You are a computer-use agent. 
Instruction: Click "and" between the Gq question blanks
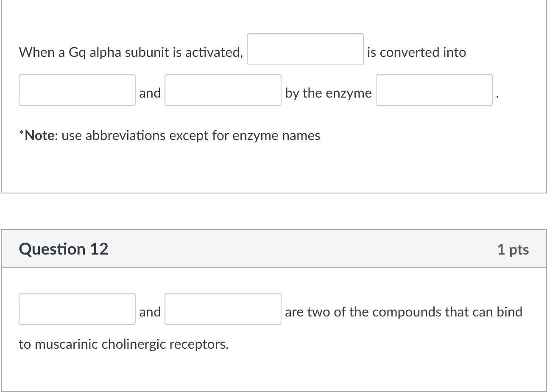(x=150, y=93)
